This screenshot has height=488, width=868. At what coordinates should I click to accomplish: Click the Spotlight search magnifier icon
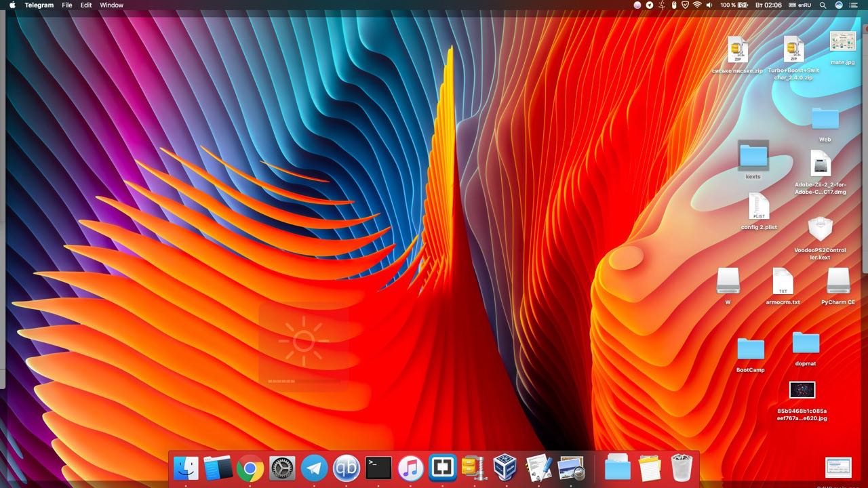tap(823, 5)
